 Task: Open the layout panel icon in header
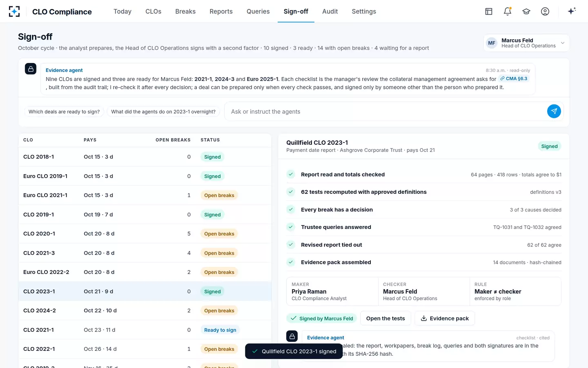tap(489, 11)
